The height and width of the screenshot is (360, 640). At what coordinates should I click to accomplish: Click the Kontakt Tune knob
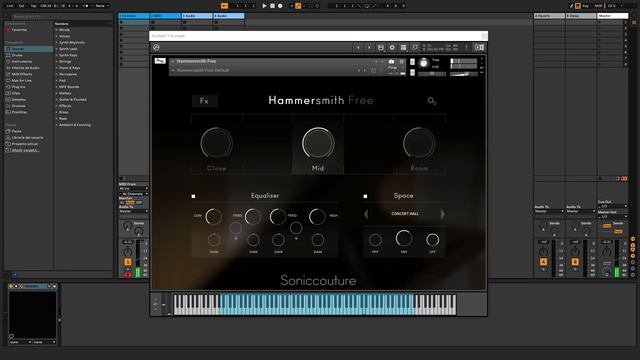[424, 63]
